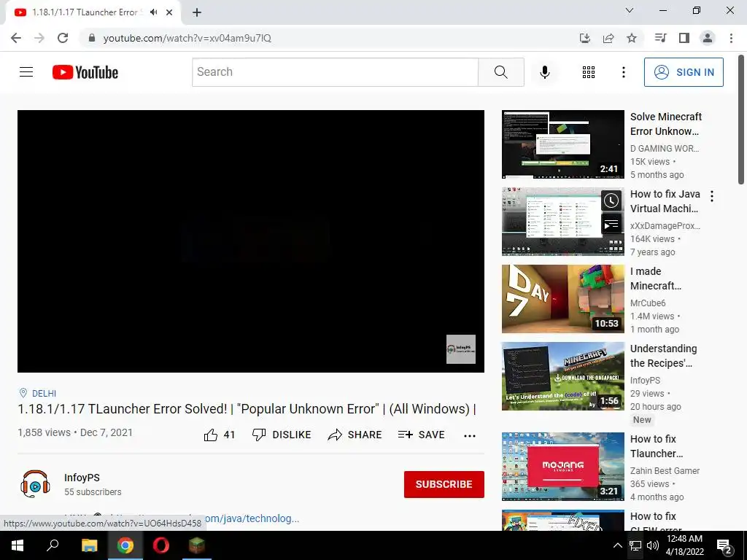The height and width of the screenshot is (560, 747).
Task: Open Minecraft launcher taskbar icon
Action: coord(196,545)
